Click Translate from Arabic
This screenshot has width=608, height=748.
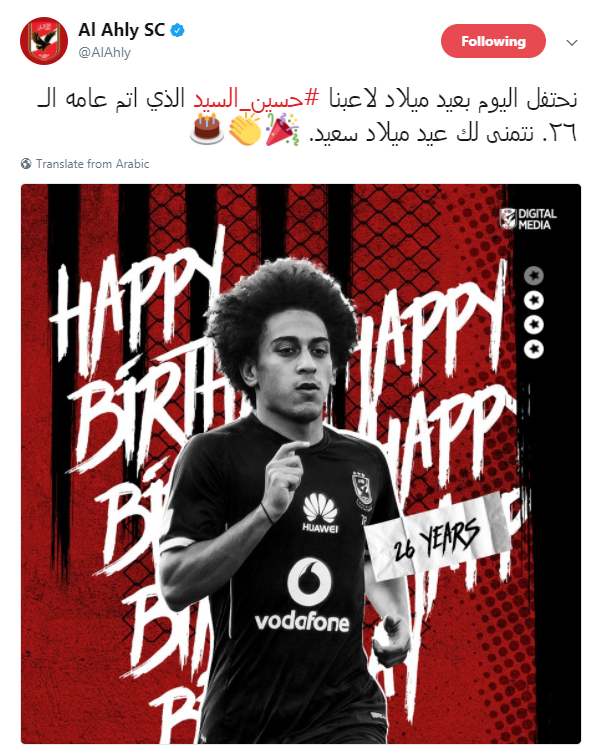tap(93, 164)
